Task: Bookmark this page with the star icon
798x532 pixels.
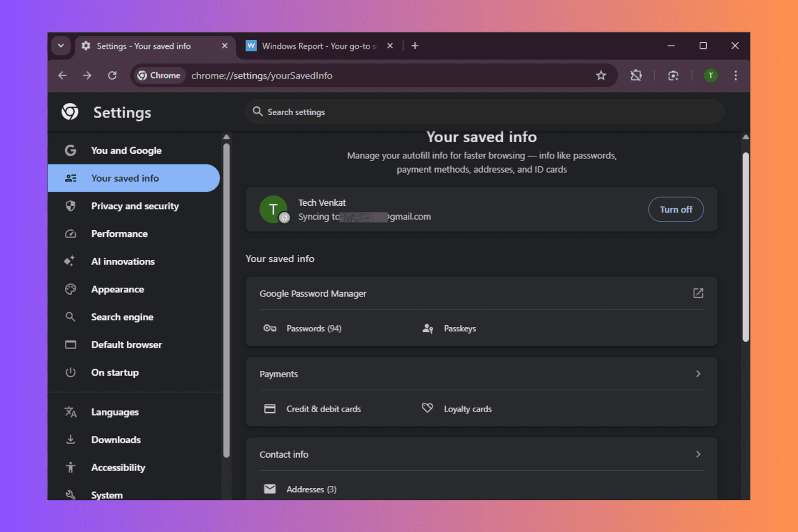Action: (601, 76)
